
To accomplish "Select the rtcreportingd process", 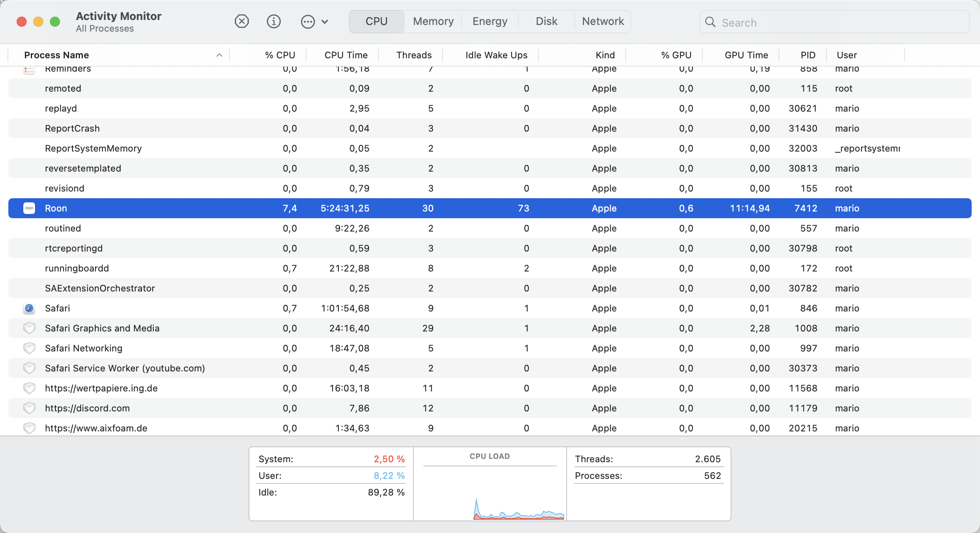I will pyautogui.click(x=74, y=248).
